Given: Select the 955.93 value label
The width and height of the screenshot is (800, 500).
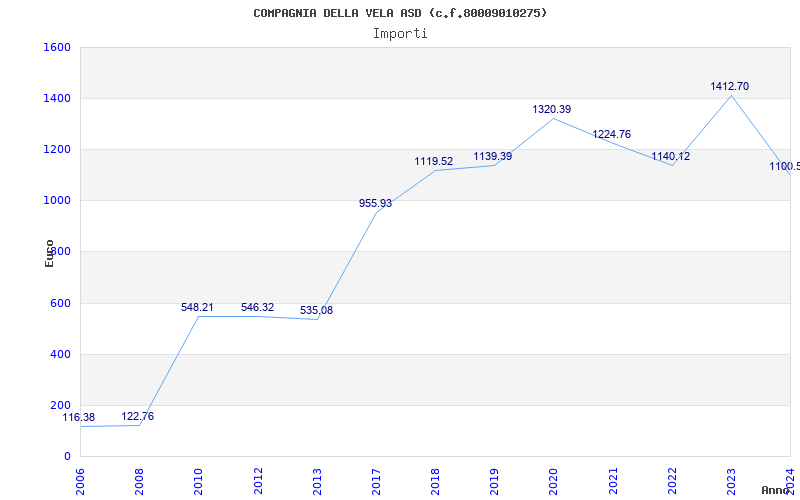Looking at the screenshot, I should [x=375, y=204].
